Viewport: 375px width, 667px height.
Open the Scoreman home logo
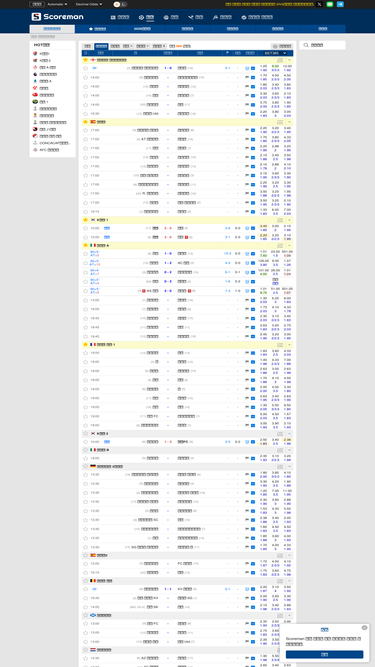coord(57,17)
